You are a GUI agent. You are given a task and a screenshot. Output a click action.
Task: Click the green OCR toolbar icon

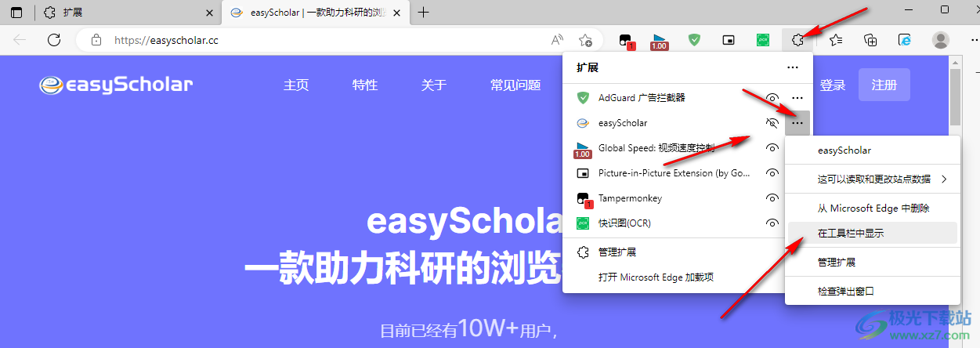(763, 40)
